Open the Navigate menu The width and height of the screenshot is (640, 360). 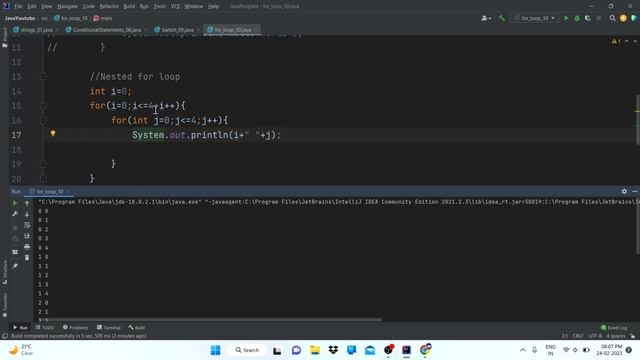[67, 6]
